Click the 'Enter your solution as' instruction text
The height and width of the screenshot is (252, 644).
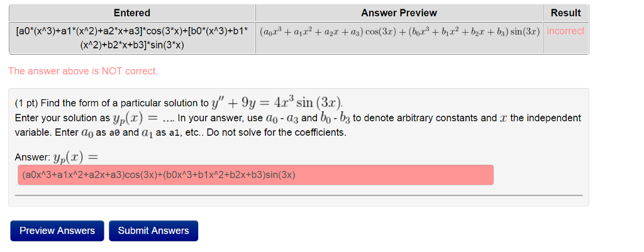coord(62,118)
